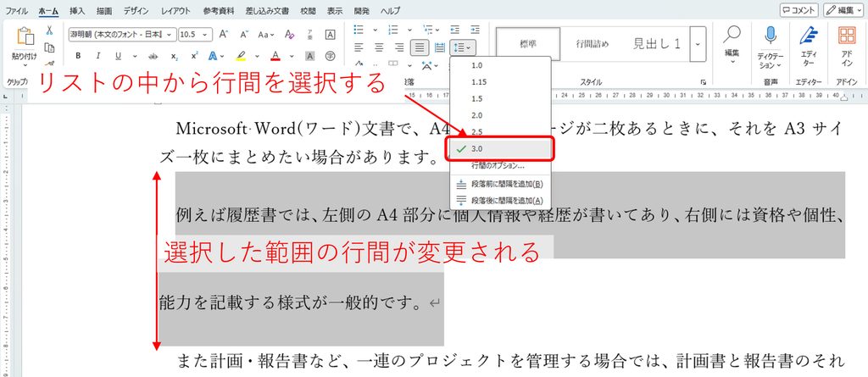Apply the 見出し 1 (Heading 1) style
The image size is (868, 377).
(x=657, y=44)
